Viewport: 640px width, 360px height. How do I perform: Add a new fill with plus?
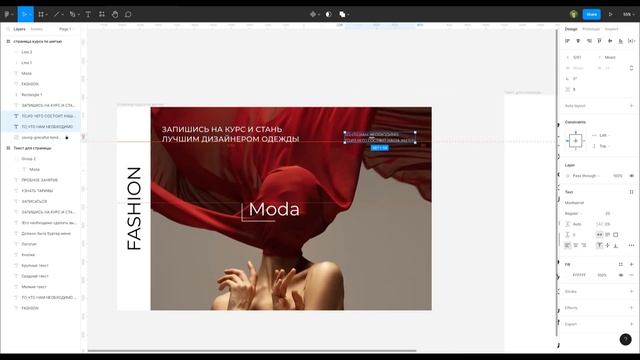pyautogui.click(x=631, y=264)
